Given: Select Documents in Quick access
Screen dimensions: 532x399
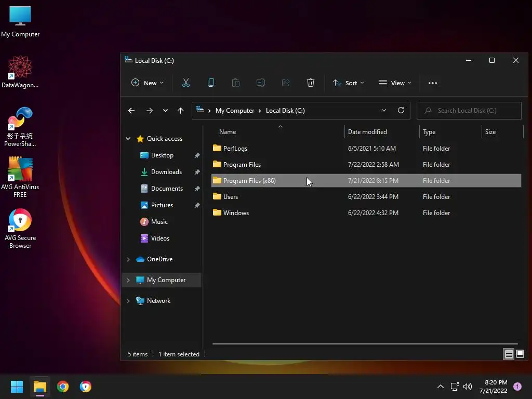Looking at the screenshot, I should tap(167, 188).
